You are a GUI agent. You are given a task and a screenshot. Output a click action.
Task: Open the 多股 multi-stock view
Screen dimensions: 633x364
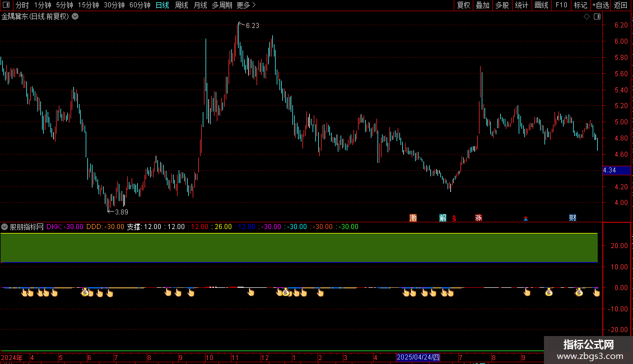point(502,5)
